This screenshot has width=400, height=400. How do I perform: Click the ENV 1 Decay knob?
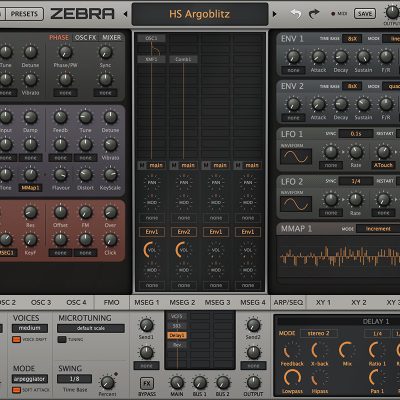coord(341,57)
